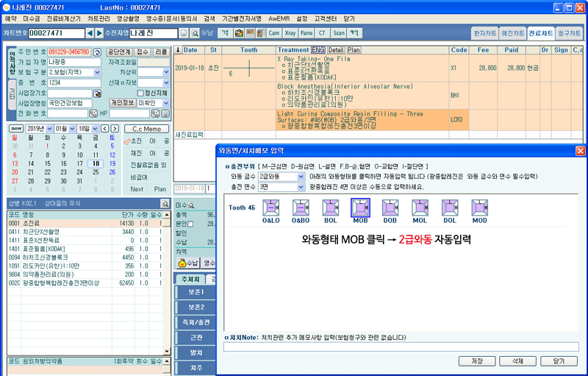The height and width of the screenshot is (376, 588).
Task: Expand the 충전 면수 dropdown
Action: (x=300, y=187)
